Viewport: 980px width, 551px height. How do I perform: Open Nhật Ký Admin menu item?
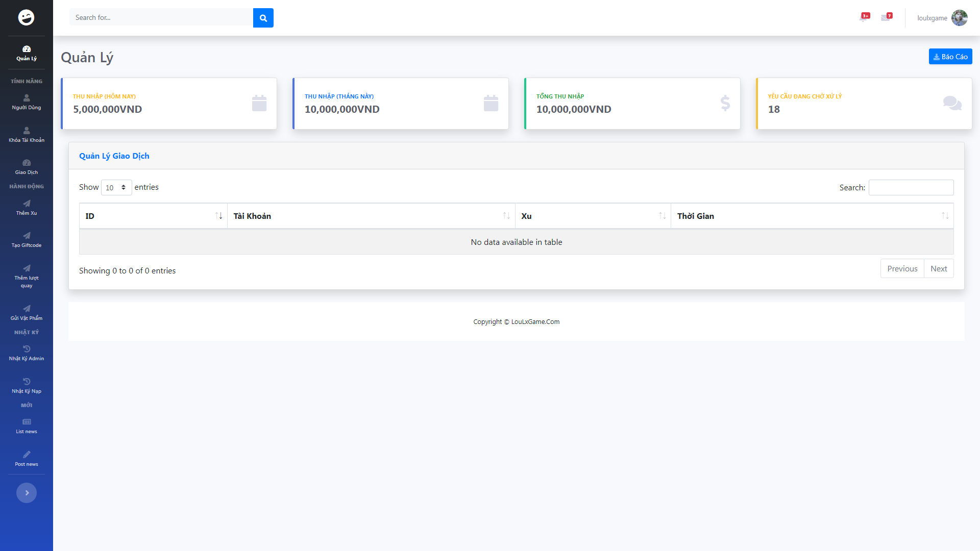pyautogui.click(x=27, y=353)
